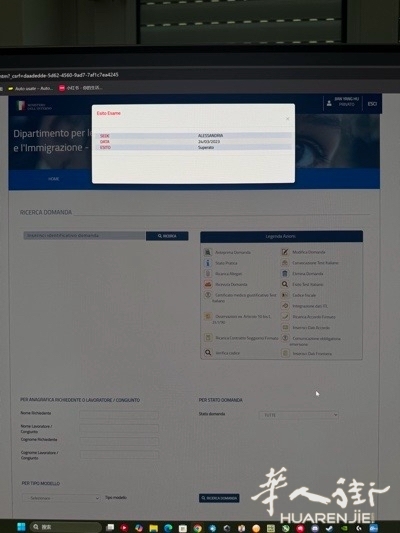The image size is (400, 533).
Task: Click the taskbar search box
Action: click(66, 527)
